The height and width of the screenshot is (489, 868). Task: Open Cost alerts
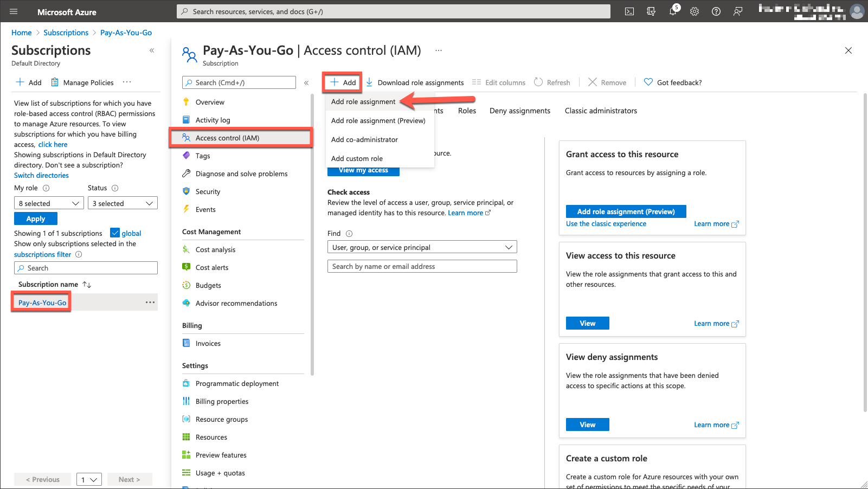point(212,267)
